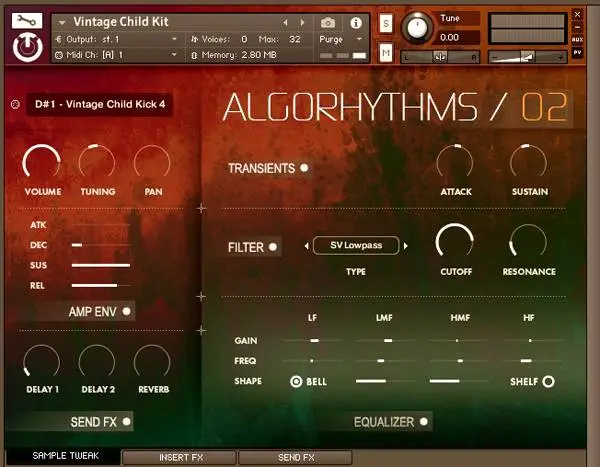This screenshot has width=600, height=467.
Task: Click the LF GAIN slider
Action: click(x=312, y=340)
